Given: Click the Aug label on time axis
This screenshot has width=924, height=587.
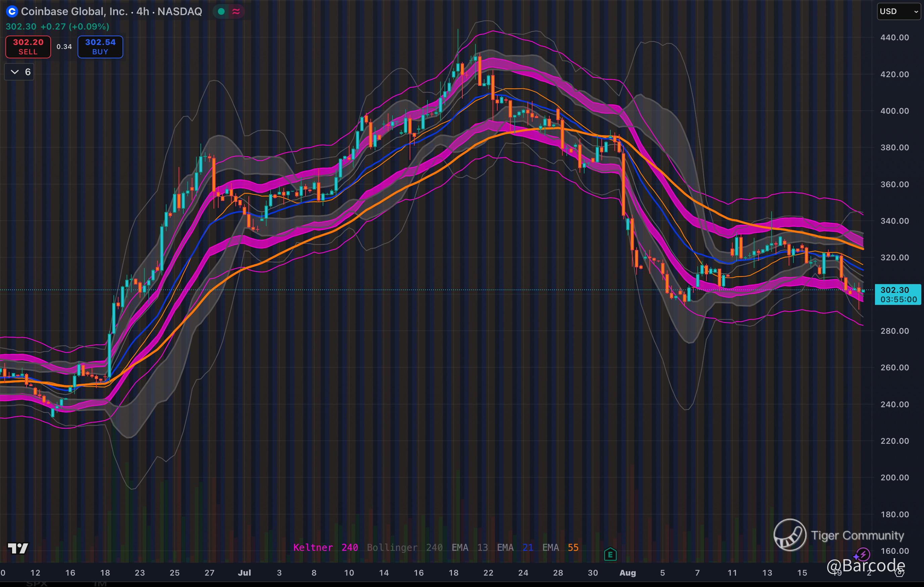Looking at the screenshot, I should coord(628,573).
